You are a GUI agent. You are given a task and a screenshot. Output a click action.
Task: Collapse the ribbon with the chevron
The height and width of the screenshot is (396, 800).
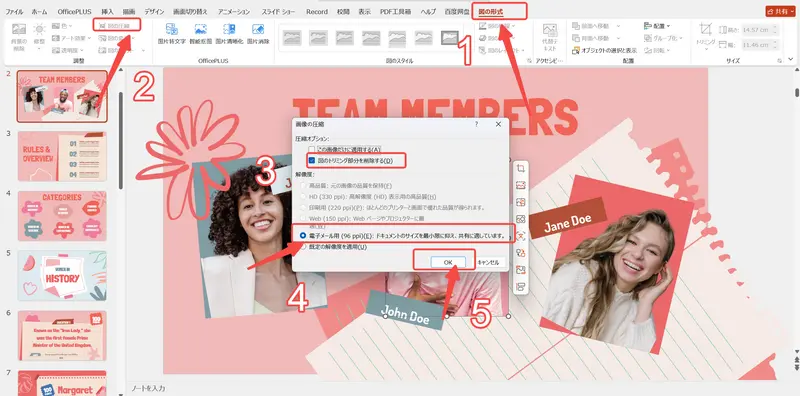tap(791, 60)
